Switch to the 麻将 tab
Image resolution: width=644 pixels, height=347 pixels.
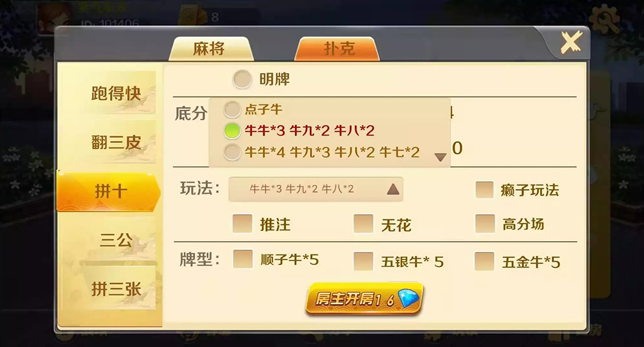211,49
